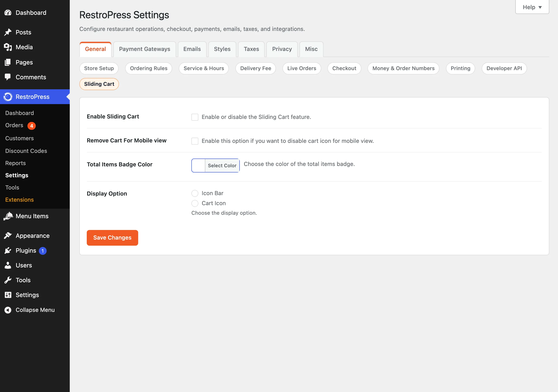
Task: Click the Pages icon in sidebar
Action: point(8,62)
